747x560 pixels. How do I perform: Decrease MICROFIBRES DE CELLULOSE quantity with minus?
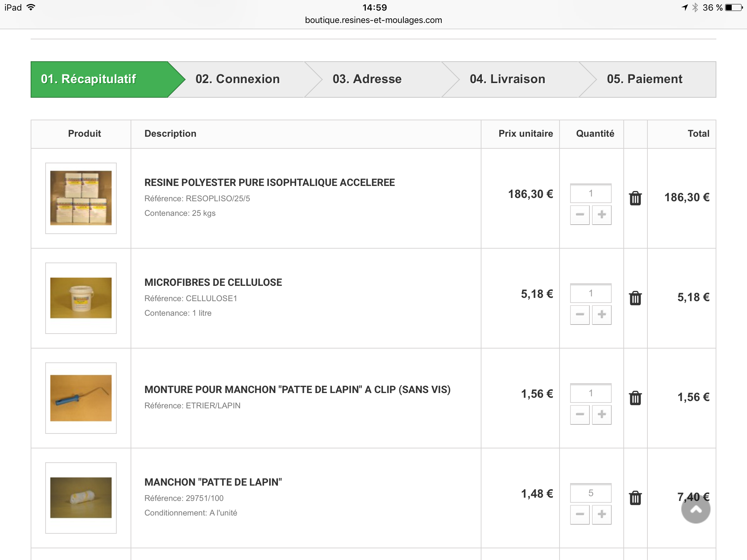coord(580,314)
